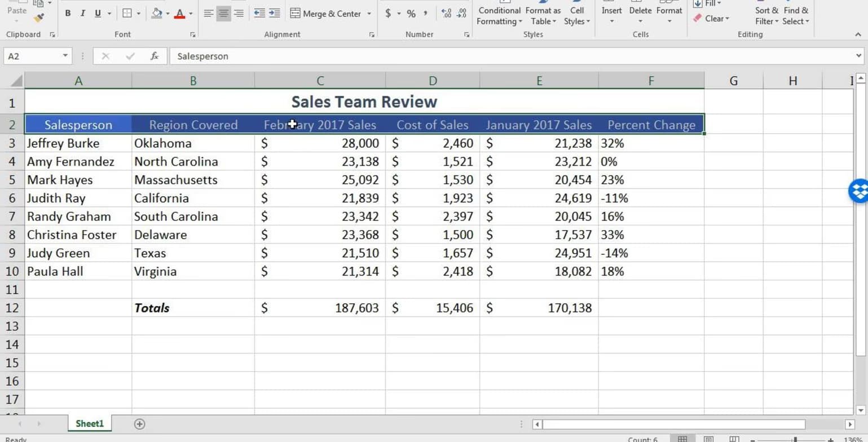Select the Sheet1 tab

coord(90,423)
